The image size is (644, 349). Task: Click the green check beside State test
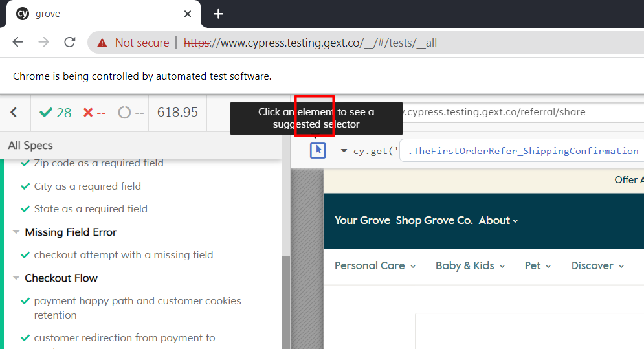point(25,209)
